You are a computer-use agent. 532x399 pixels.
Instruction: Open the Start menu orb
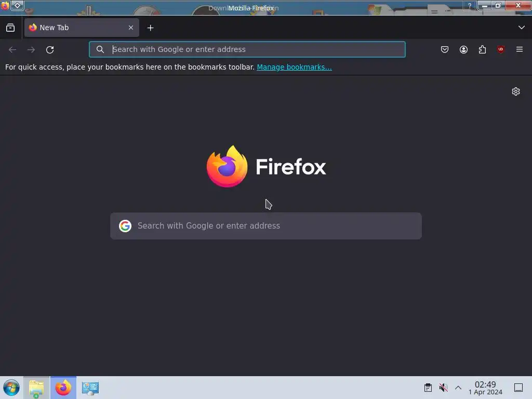pyautogui.click(x=11, y=388)
